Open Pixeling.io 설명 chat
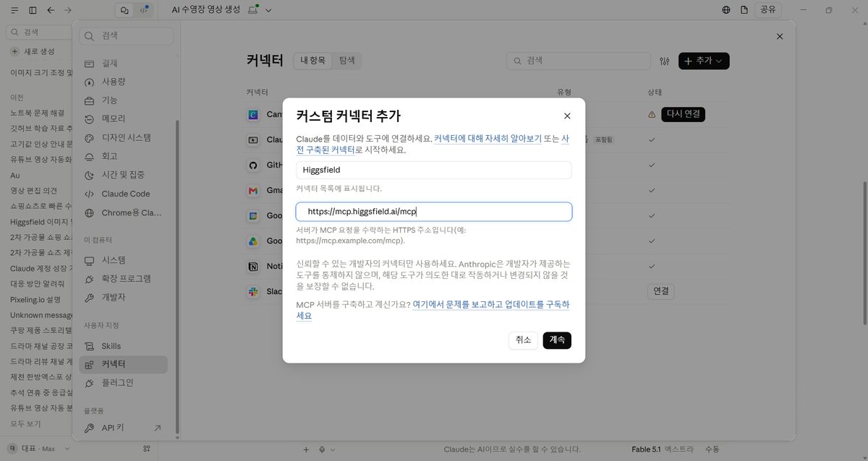The width and height of the screenshot is (868, 461). pos(35,299)
